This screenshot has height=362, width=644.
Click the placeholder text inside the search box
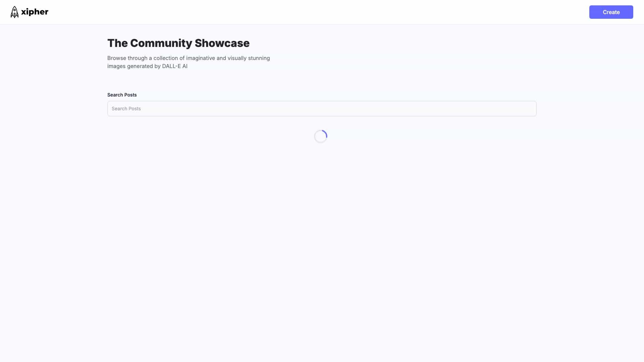tap(126, 109)
